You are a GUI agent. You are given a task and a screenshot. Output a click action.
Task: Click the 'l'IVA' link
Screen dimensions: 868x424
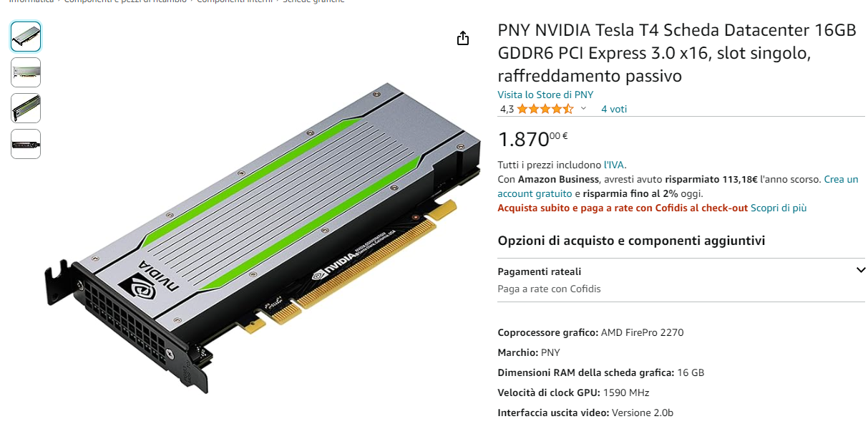(x=615, y=165)
